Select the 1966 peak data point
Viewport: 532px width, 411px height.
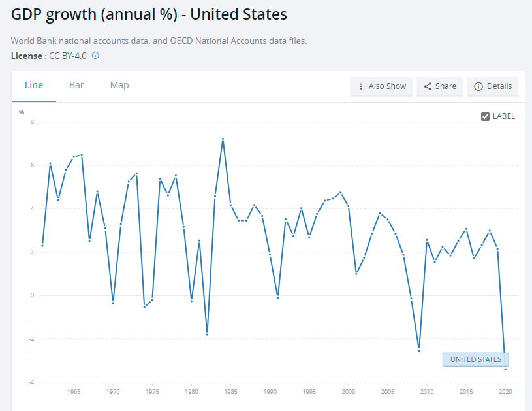click(x=82, y=154)
